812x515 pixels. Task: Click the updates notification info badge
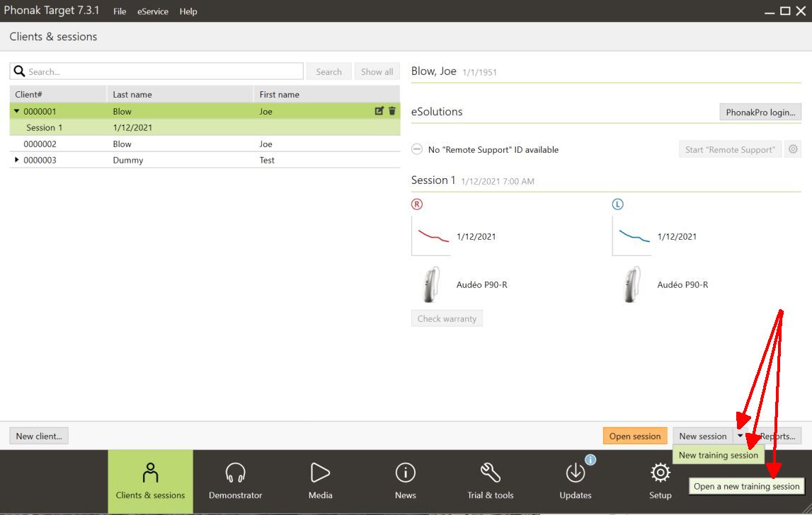[590, 459]
